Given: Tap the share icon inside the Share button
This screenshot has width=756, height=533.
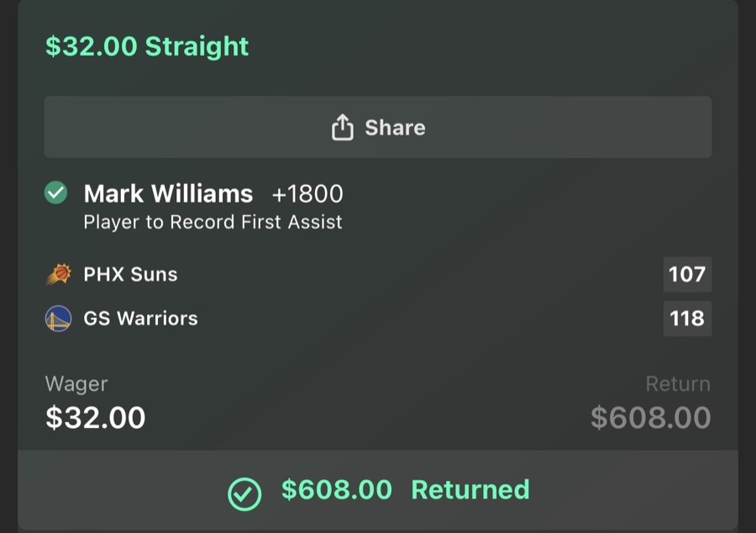Looking at the screenshot, I should (x=341, y=127).
